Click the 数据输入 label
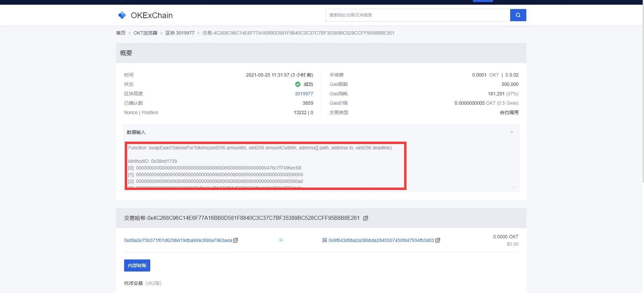This screenshot has width=644, height=293. pos(136,132)
